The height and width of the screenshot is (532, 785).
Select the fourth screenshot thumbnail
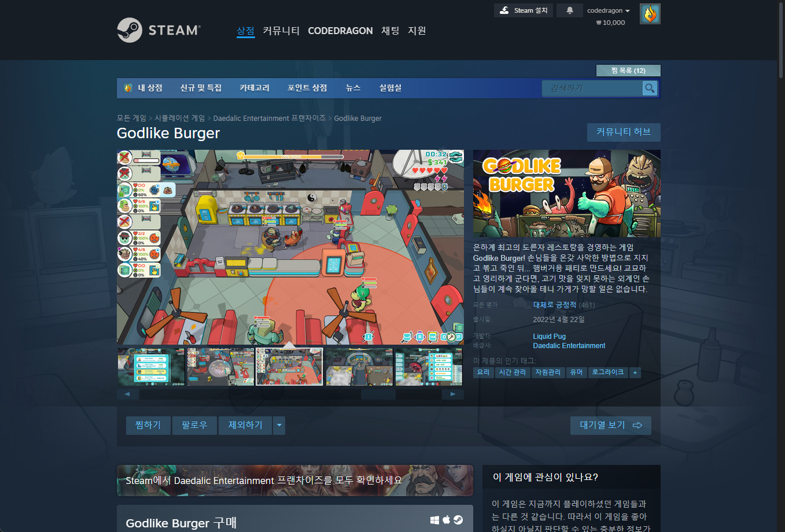point(359,367)
